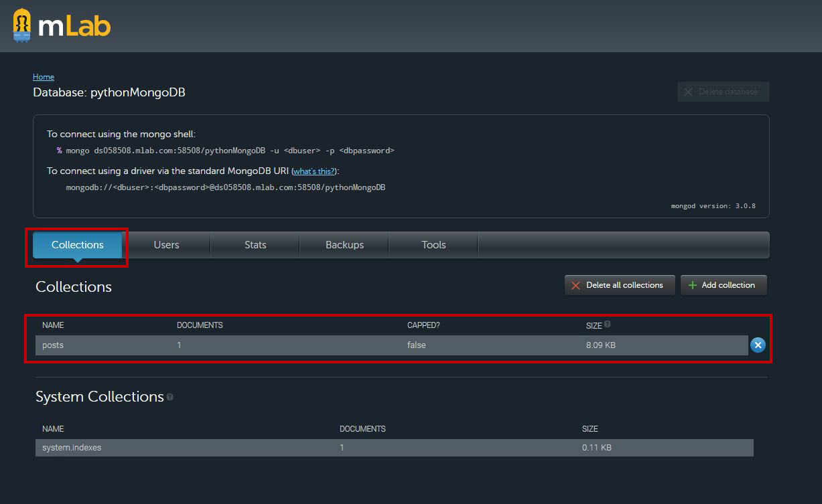Click Delete all collections
Screen dimensions: 822x504
point(620,285)
